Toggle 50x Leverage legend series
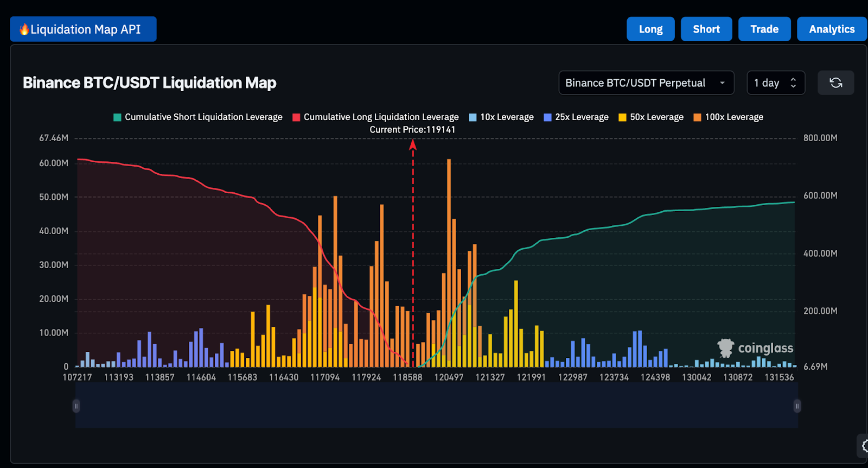This screenshot has width=868, height=468. (651, 117)
